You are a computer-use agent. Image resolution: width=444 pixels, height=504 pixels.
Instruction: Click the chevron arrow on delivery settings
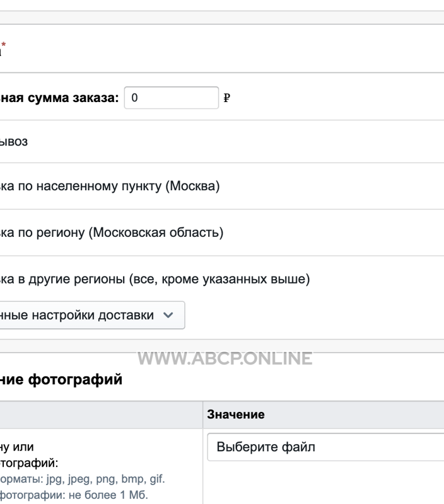click(168, 315)
